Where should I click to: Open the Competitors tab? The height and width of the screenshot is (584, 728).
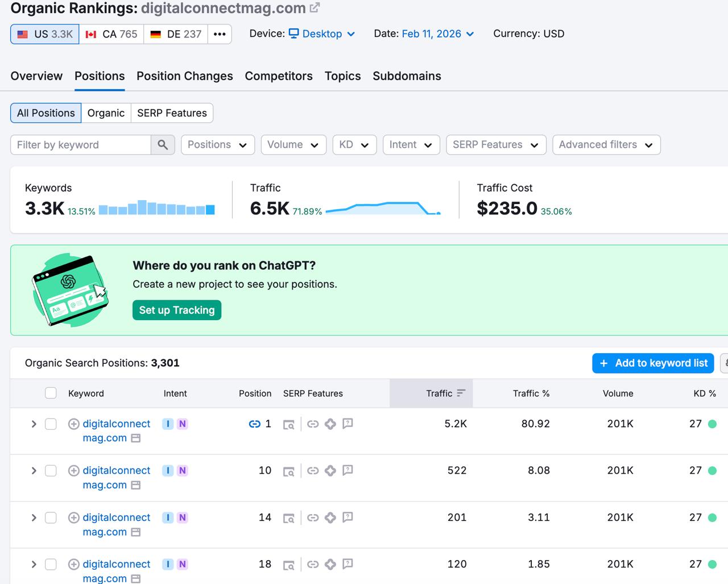pos(278,76)
